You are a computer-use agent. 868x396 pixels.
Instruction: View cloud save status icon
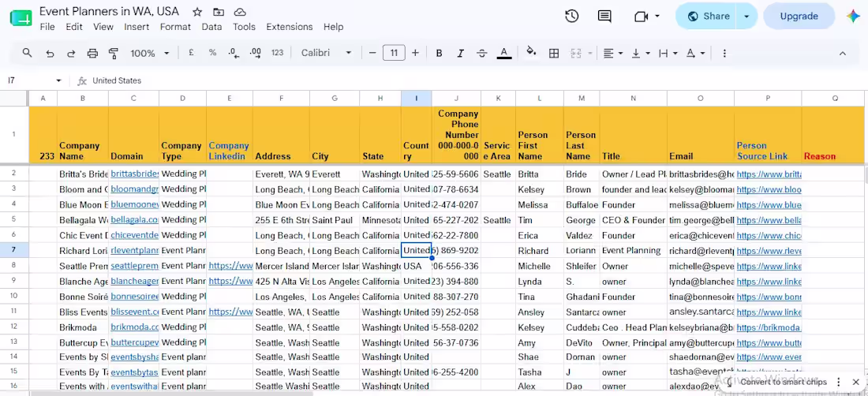point(240,12)
